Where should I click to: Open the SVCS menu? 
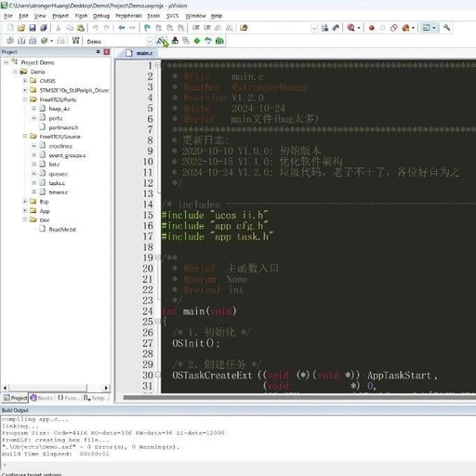pos(173,16)
